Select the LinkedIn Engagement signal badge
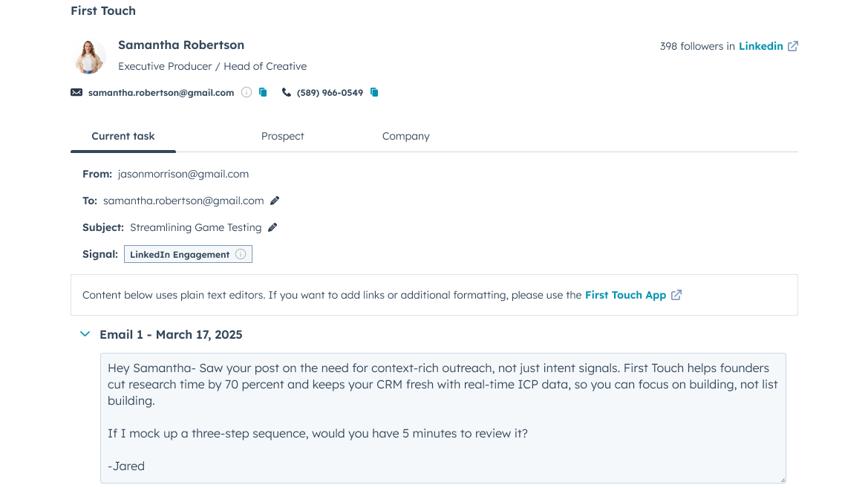Screen dimensions: 868x488 [180, 254]
